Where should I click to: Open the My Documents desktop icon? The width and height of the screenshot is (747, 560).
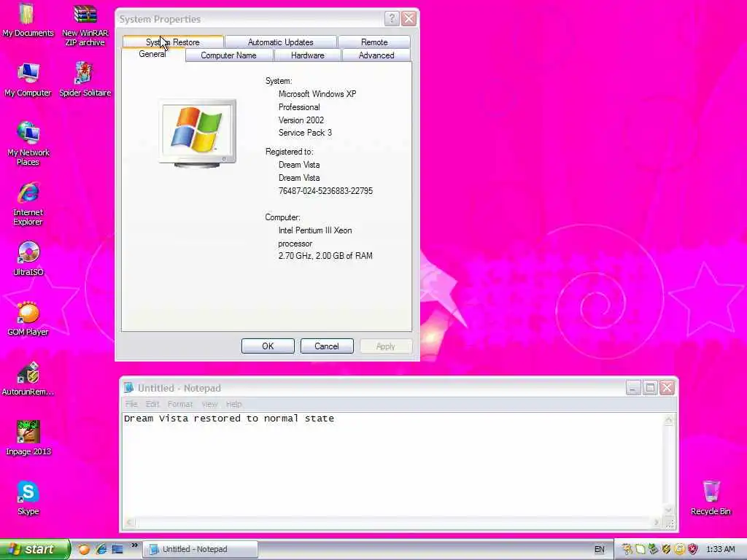[x=28, y=20]
